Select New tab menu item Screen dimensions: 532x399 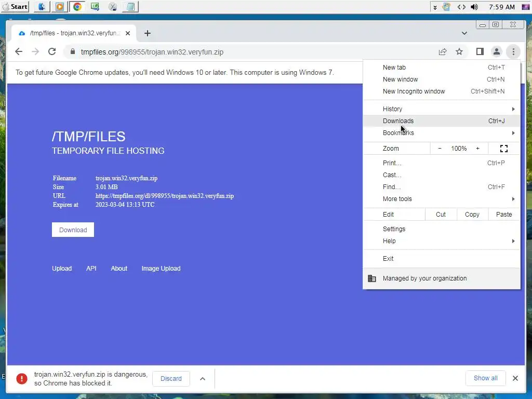pyautogui.click(x=442, y=67)
